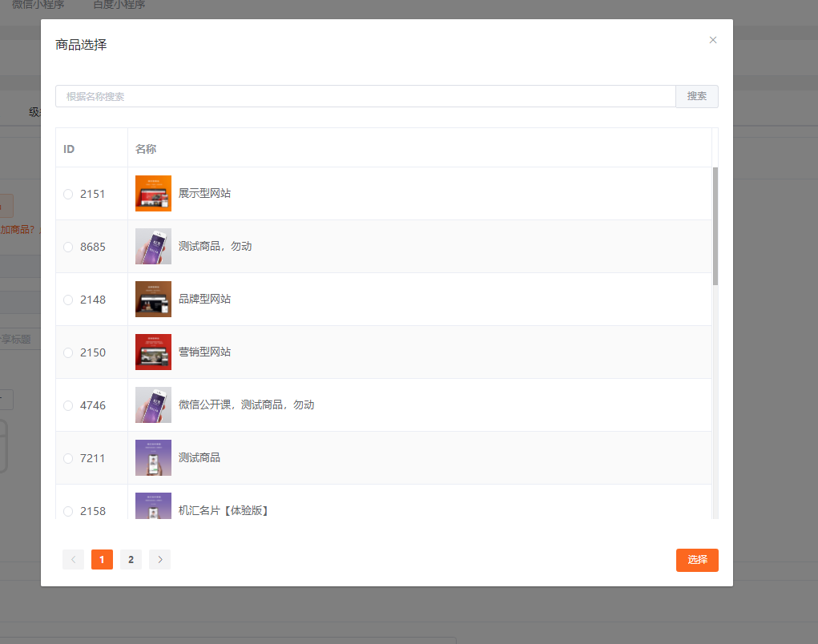Click the 测试商品，勿动 product thumbnail
The image size is (818, 644).
pos(153,246)
